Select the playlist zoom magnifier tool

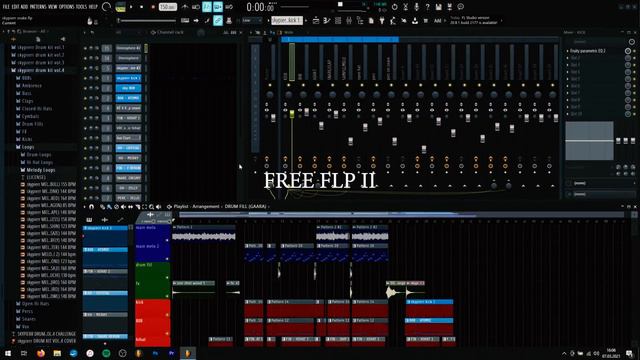[151, 207]
